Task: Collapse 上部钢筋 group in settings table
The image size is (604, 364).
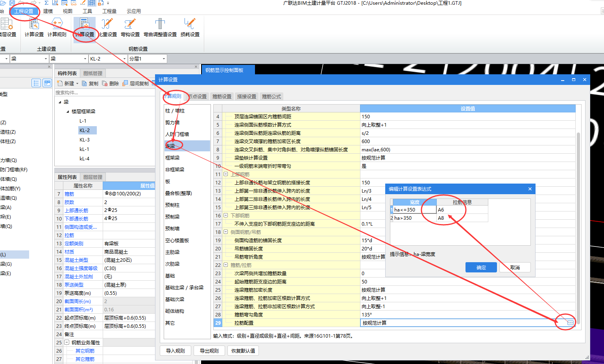Action: click(226, 174)
